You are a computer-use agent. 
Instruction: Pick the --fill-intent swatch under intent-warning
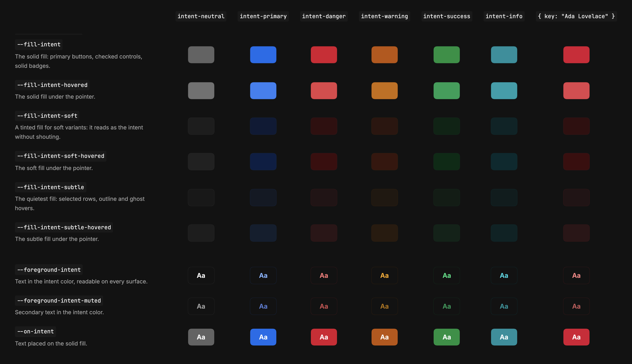pos(384,55)
